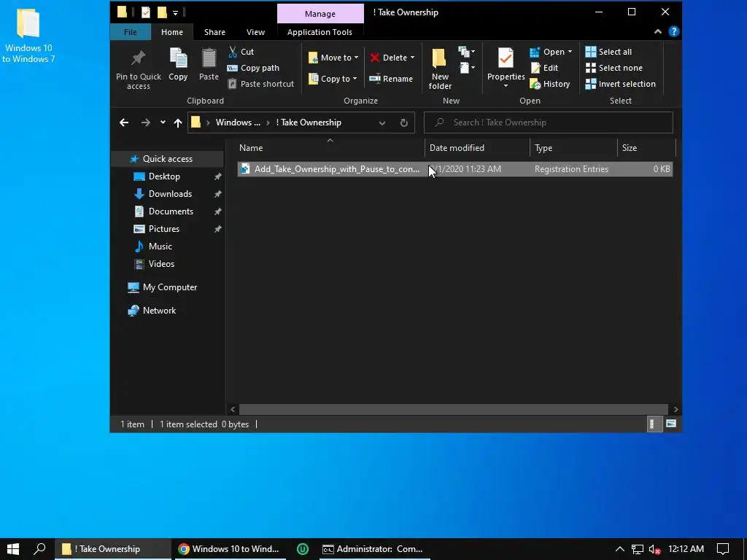Open New item dropdown in New group
Screen dimensions: 747x560
467,52
